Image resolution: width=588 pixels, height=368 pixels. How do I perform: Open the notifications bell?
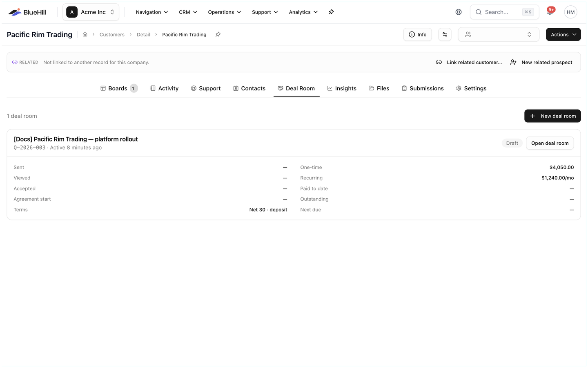coord(550,12)
